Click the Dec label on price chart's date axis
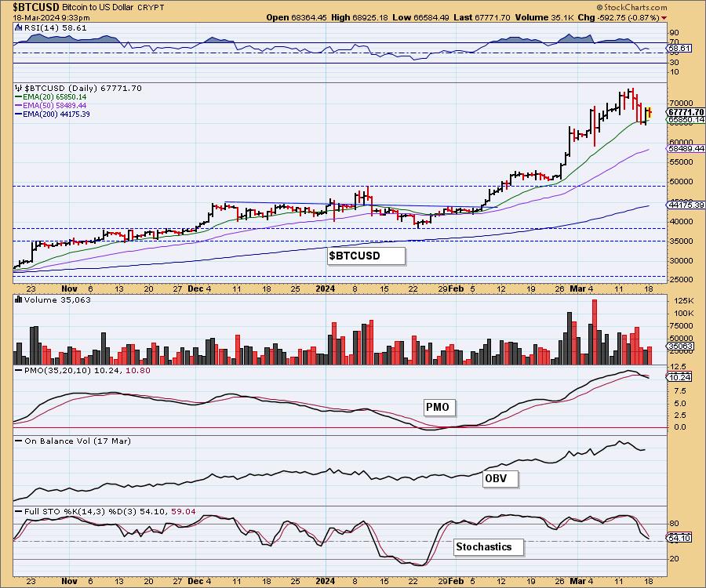Image resolution: width=706 pixels, height=588 pixels. [x=195, y=289]
